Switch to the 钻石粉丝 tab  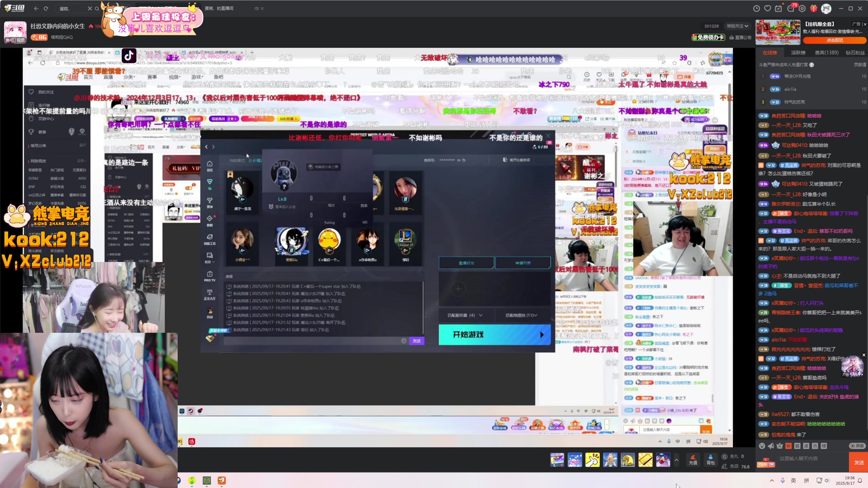pos(855,53)
